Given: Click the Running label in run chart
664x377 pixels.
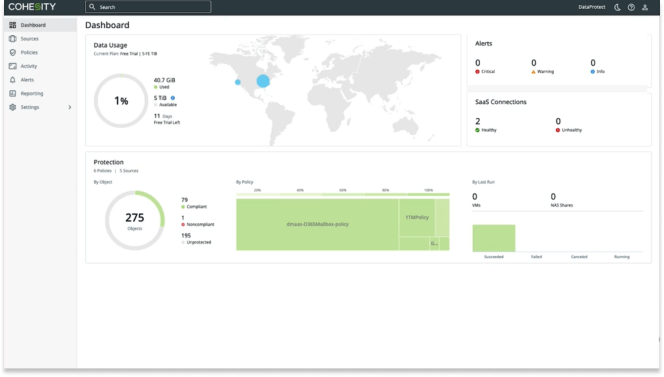Looking at the screenshot, I should 622,257.
